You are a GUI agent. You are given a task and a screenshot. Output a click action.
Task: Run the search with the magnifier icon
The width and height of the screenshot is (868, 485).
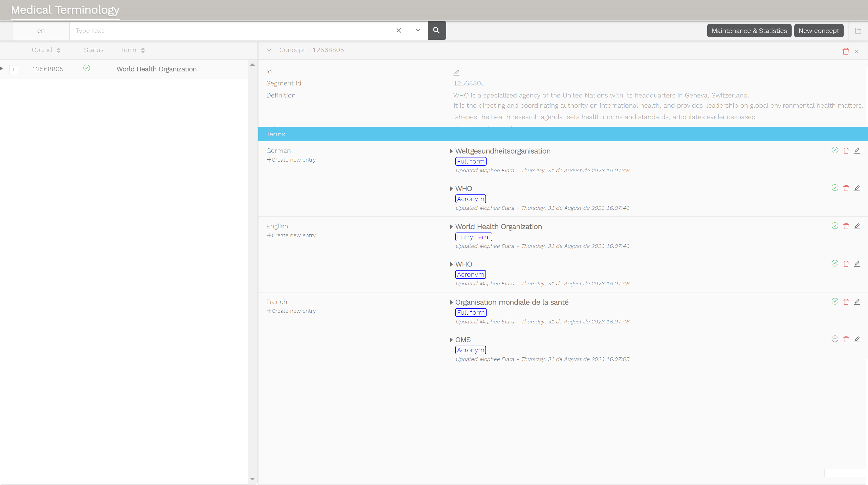[x=437, y=30]
